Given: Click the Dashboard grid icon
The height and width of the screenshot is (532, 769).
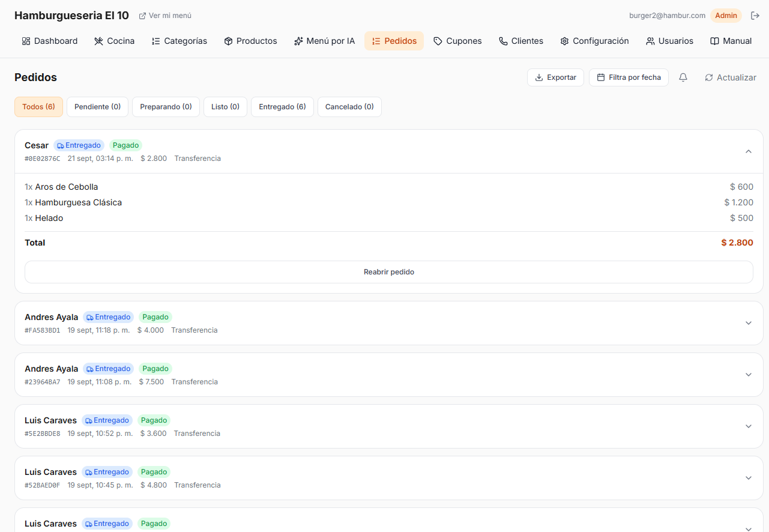Looking at the screenshot, I should (26, 41).
